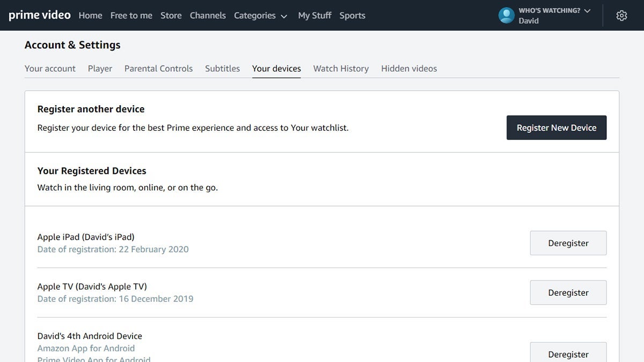Screen dimensions: 644x362
Task: Click Register New Device
Action: (556, 128)
